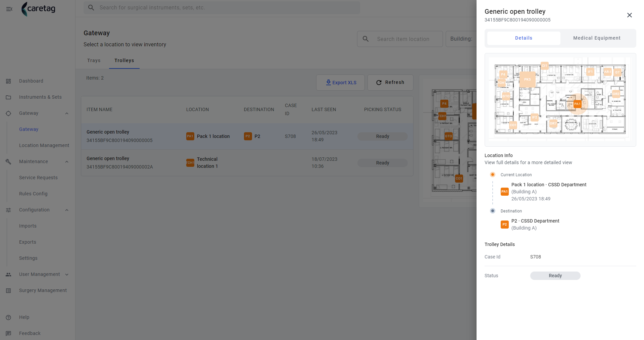Viewport: 644px width, 340px height.
Task: Click the global search magnifier icon
Action: [x=91, y=7]
